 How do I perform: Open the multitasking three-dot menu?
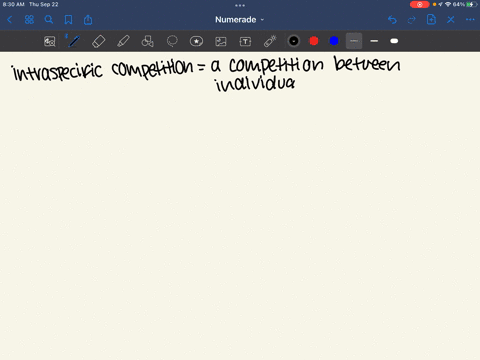[240, 5]
